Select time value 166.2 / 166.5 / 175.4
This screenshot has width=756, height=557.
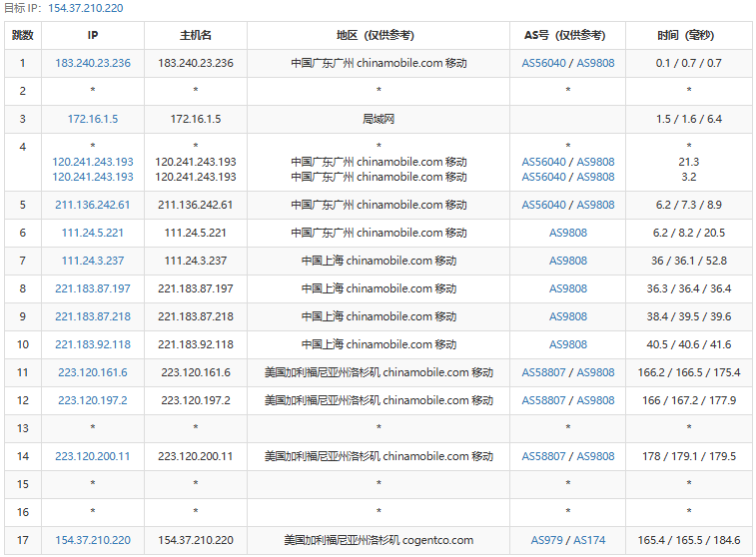tap(688, 372)
